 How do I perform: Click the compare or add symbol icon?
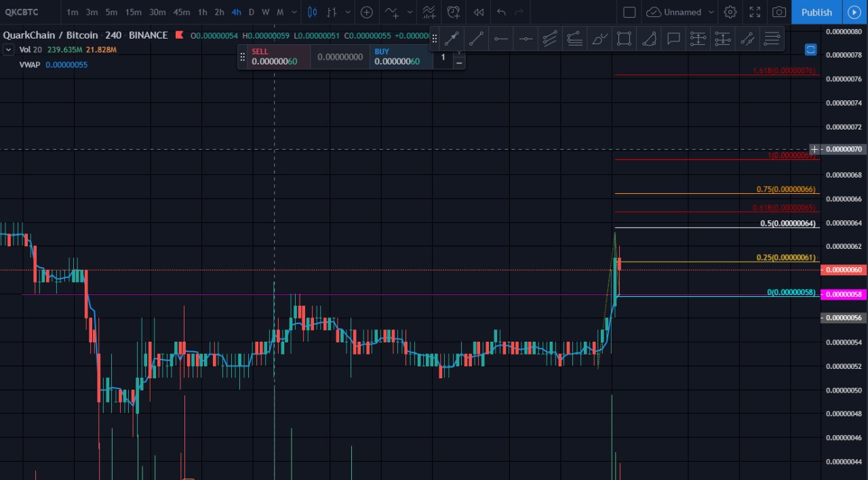tap(366, 12)
